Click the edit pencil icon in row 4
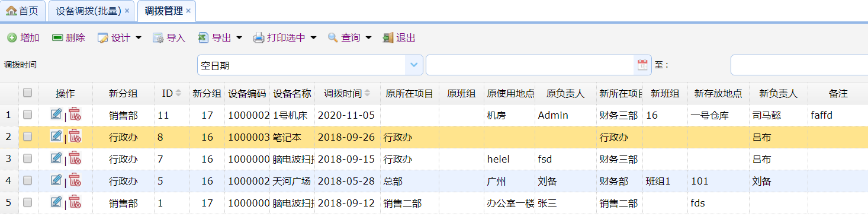This screenshot has width=868, height=216. (56, 180)
